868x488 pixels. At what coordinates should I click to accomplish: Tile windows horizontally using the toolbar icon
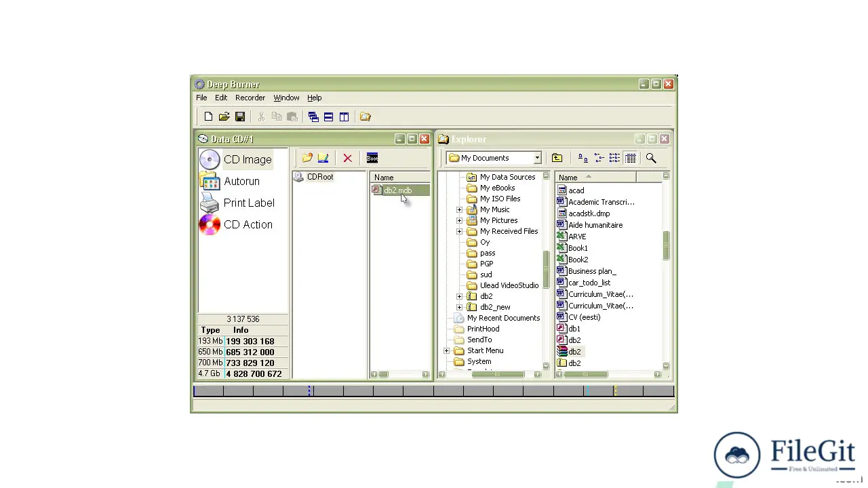click(328, 117)
